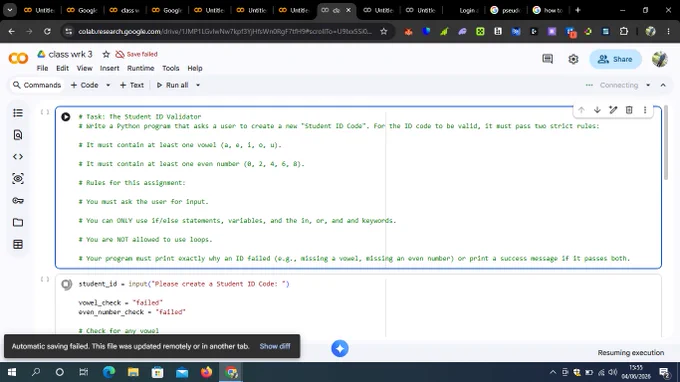The image size is (680, 382).
Task: Open Windows Start menu
Action: [12, 372]
